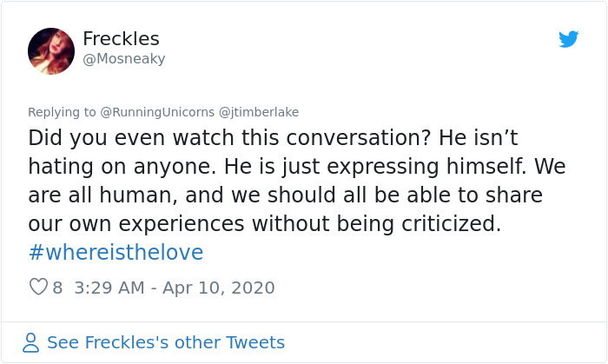Like the tweet with the heart icon
The width and height of the screenshot is (608, 364).
pyautogui.click(x=38, y=287)
